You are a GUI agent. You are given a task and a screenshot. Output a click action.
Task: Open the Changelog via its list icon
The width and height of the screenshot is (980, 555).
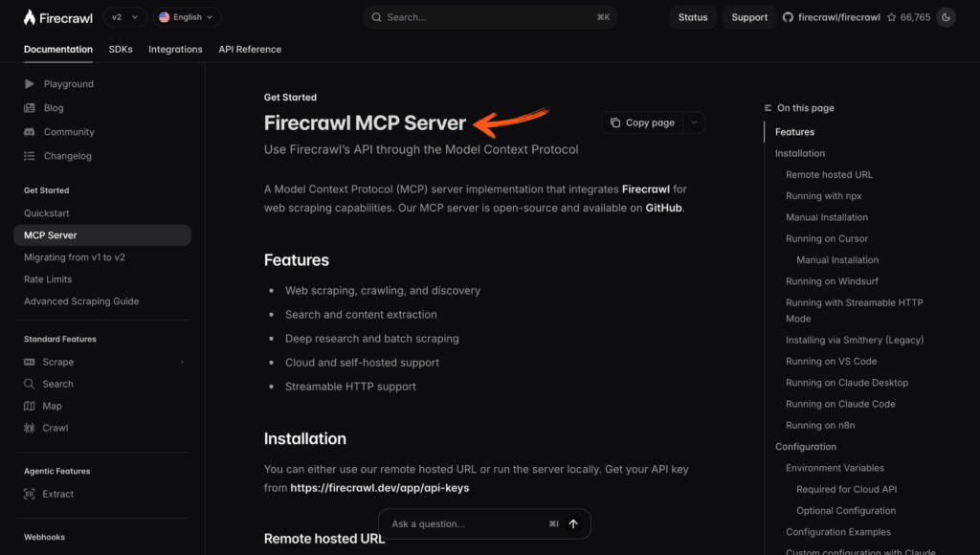coord(30,155)
